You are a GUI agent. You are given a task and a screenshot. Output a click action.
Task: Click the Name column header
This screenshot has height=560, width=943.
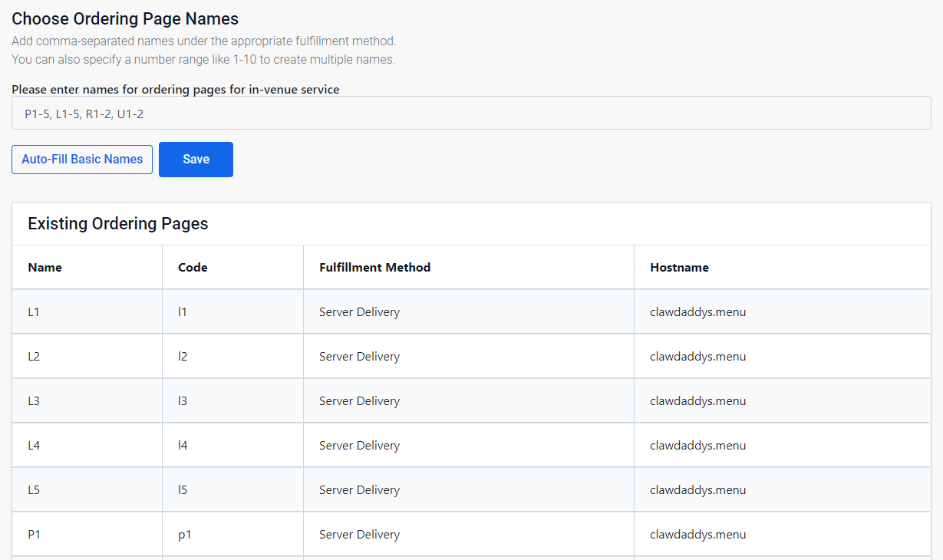pos(45,267)
